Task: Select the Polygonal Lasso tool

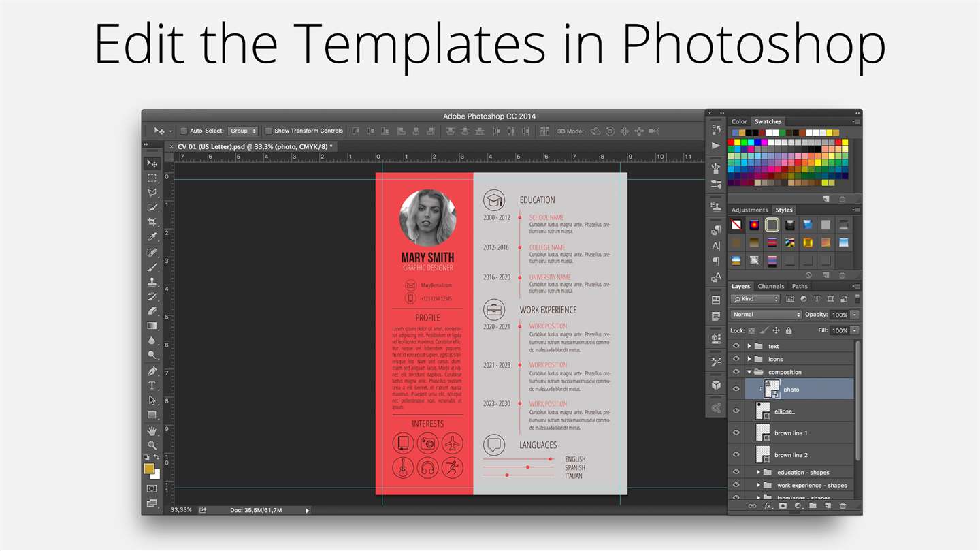Action: coord(152,193)
